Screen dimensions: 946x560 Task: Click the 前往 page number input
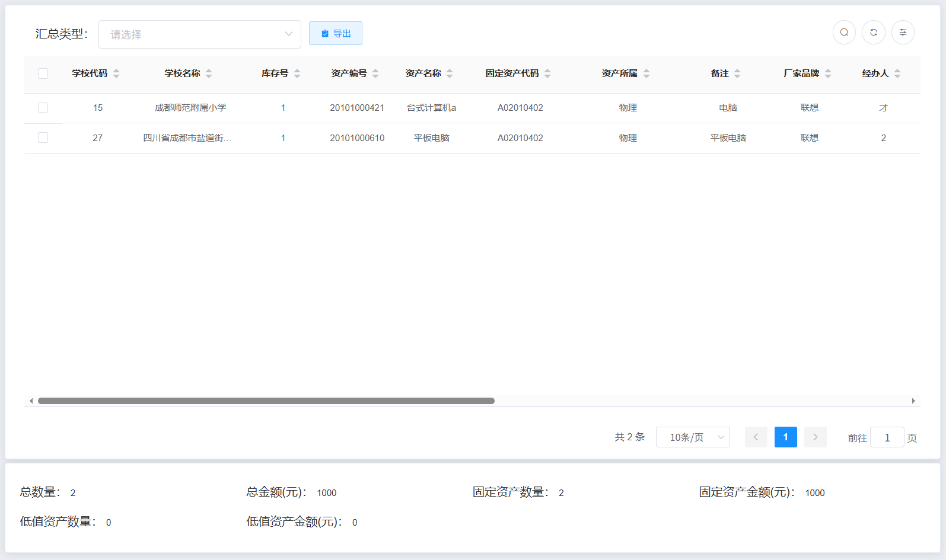[x=887, y=438]
